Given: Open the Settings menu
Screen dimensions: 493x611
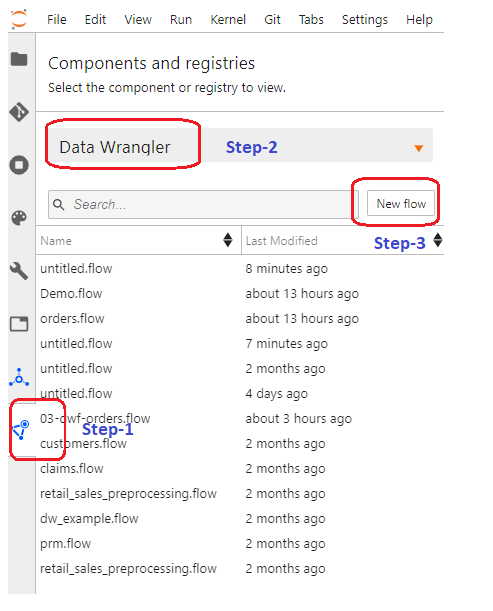Looking at the screenshot, I should coord(364,19).
